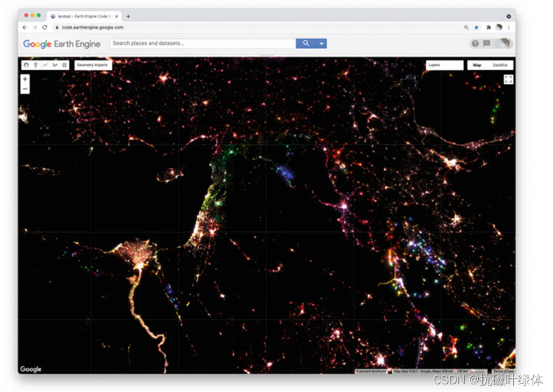Click the search places and datasets field
This screenshot has width=553, height=392.
203,43
